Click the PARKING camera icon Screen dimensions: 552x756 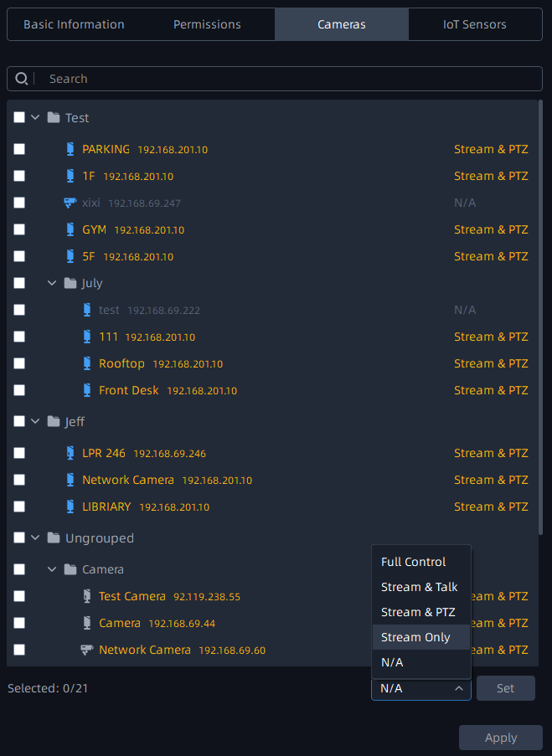pos(70,149)
